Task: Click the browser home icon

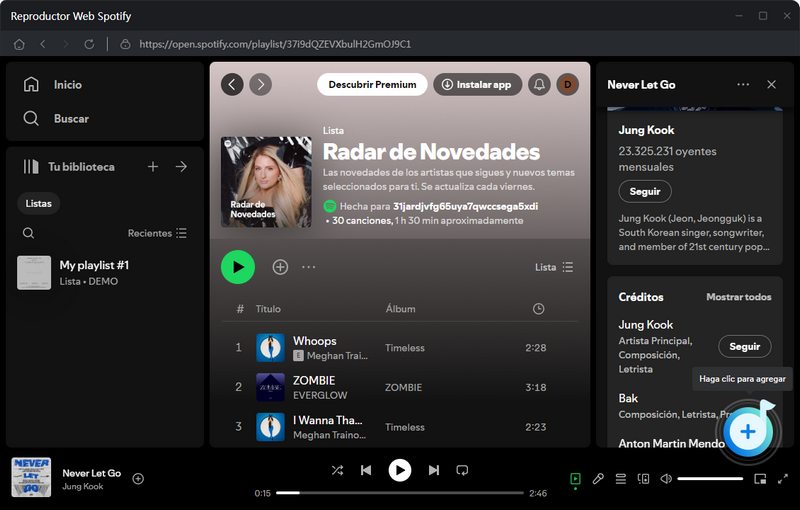Action: point(19,44)
